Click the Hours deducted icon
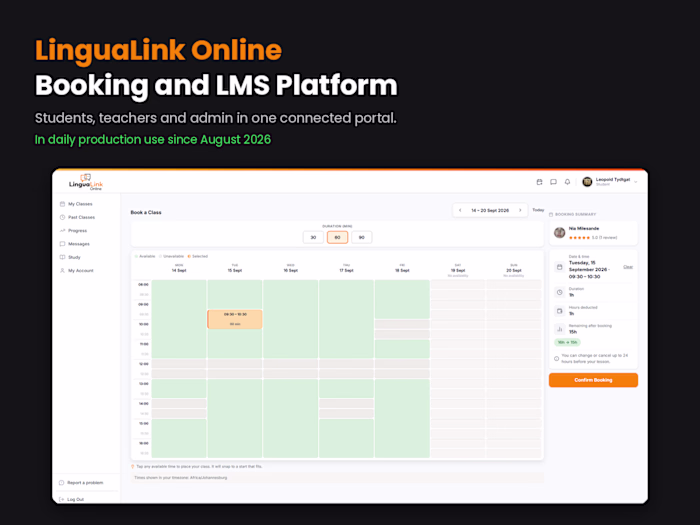 [x=559, y=311]
